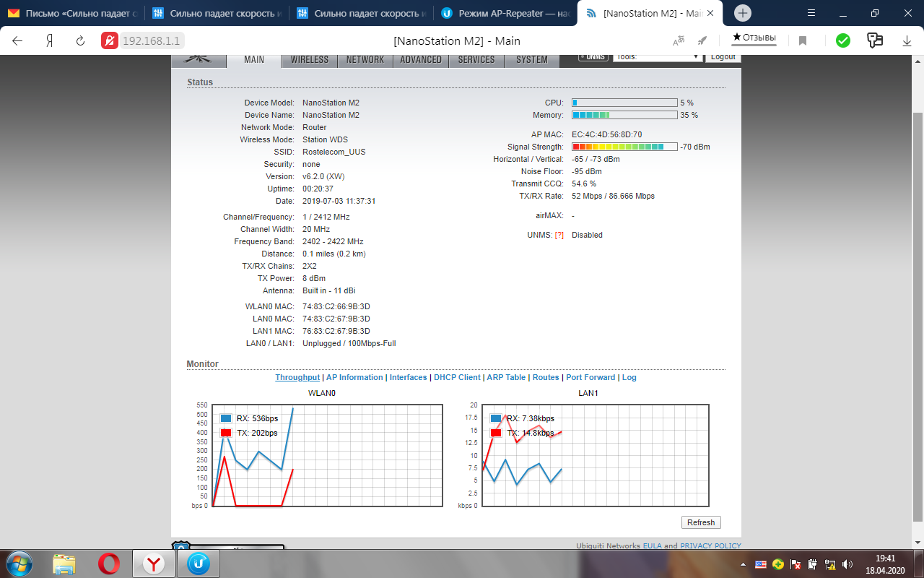Open the DHCP Client link
Image resolution: width=924 pixels, height=578 pixels.
point(457,377)
